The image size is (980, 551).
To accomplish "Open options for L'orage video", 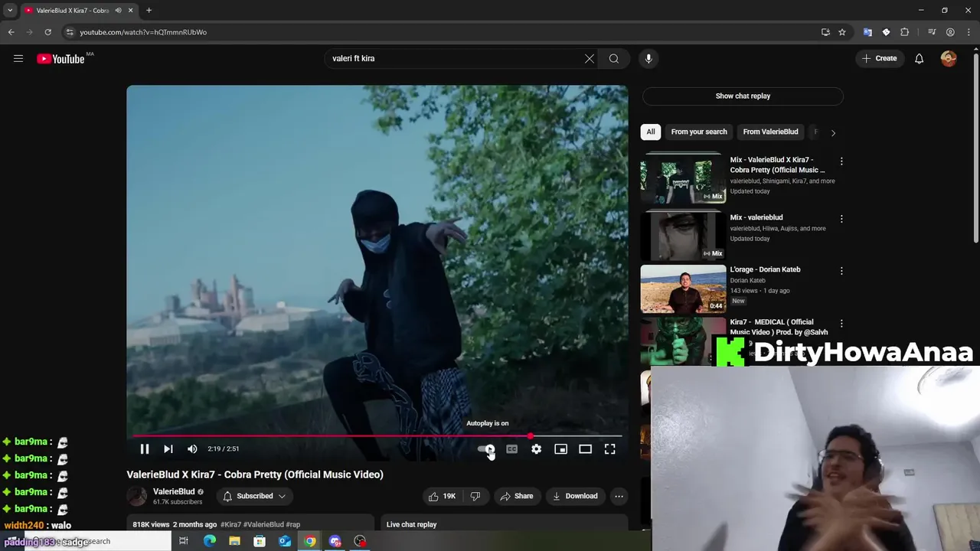I will [841, 271].
